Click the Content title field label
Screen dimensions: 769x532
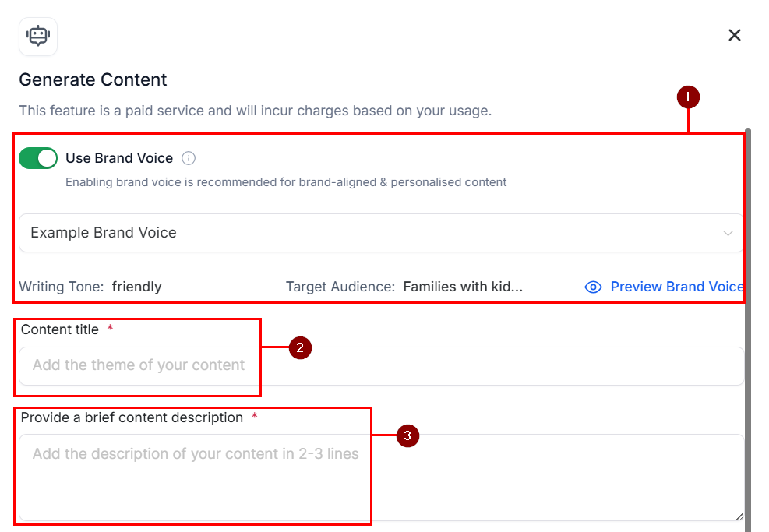(60, 329)
